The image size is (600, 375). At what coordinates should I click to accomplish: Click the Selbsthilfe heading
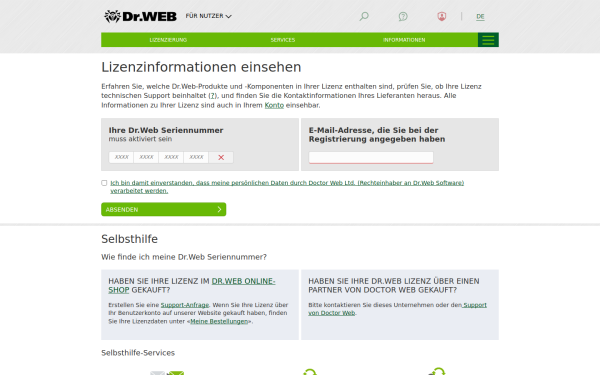129,239
